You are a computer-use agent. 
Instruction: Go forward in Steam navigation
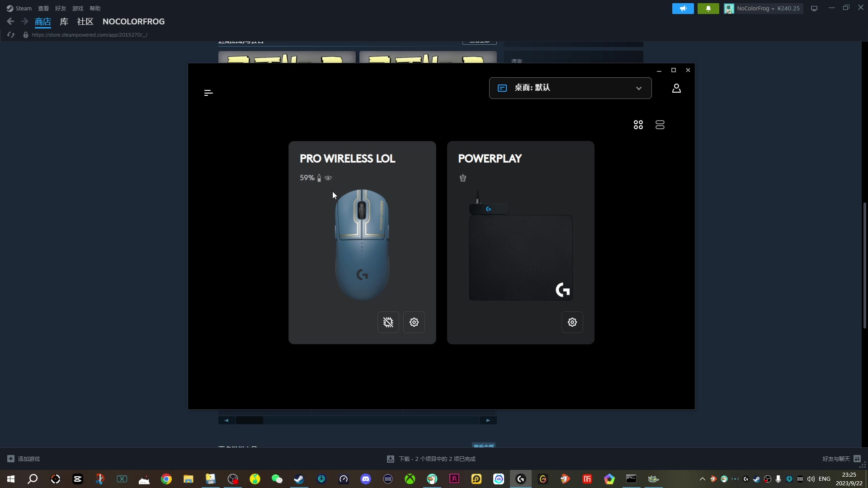pyautogui.click(x=25, y=21)
